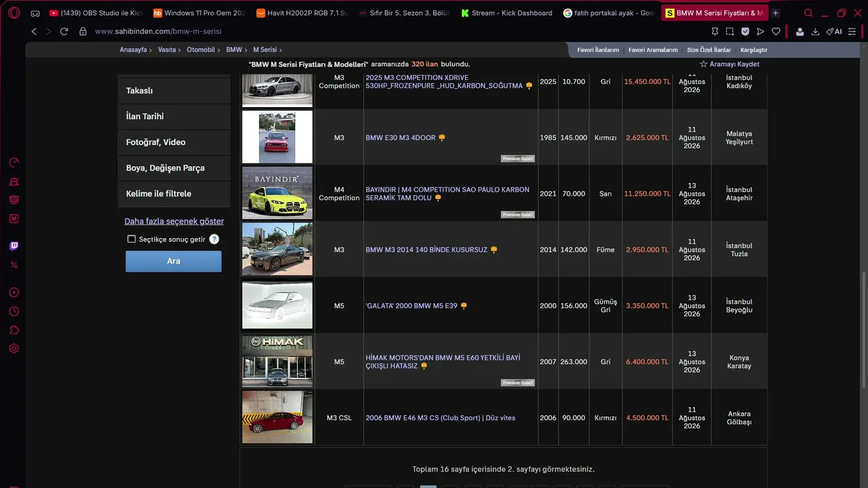The width and height of the screenshot is (868, 488).
Task: Open the Favori Aramalarım link
Action: pyautogui.click(x=653, y=50)
